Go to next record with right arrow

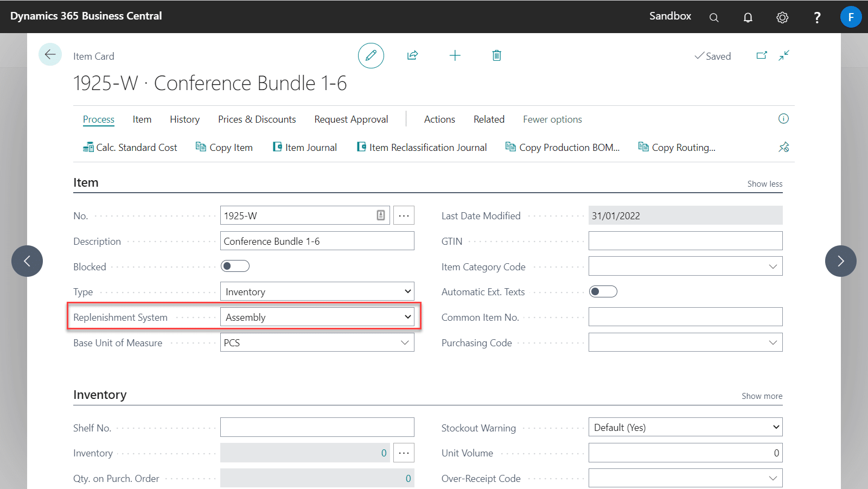pyautogui.click(x=841, y=261)
